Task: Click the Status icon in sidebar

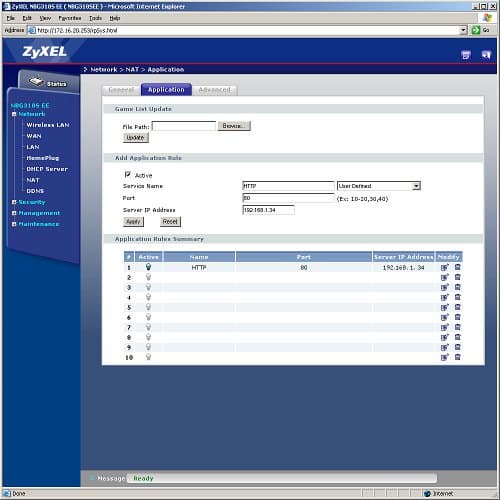Action: pos(36,81)
